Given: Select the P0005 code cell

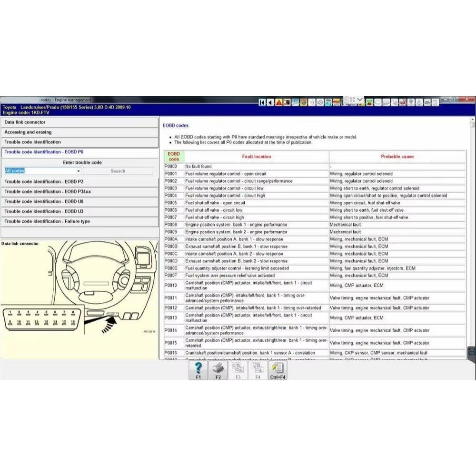Looking at the screenshot, I should tap(174, 203).
